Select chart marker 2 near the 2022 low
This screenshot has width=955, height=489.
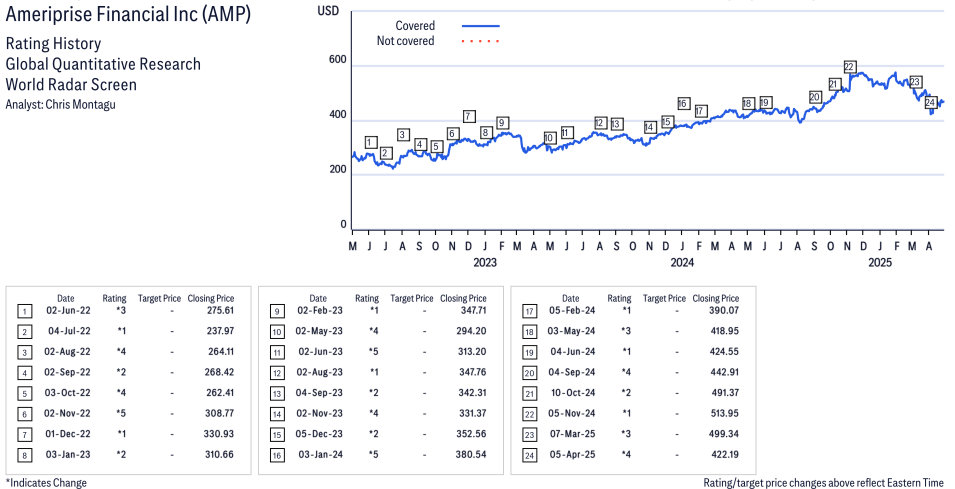[x=386, y=153]
